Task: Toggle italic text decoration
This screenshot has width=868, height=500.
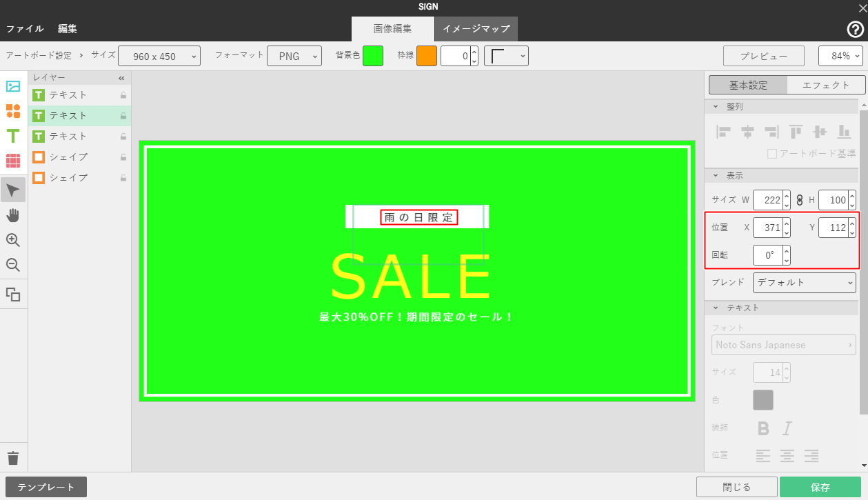Action: 787,428
